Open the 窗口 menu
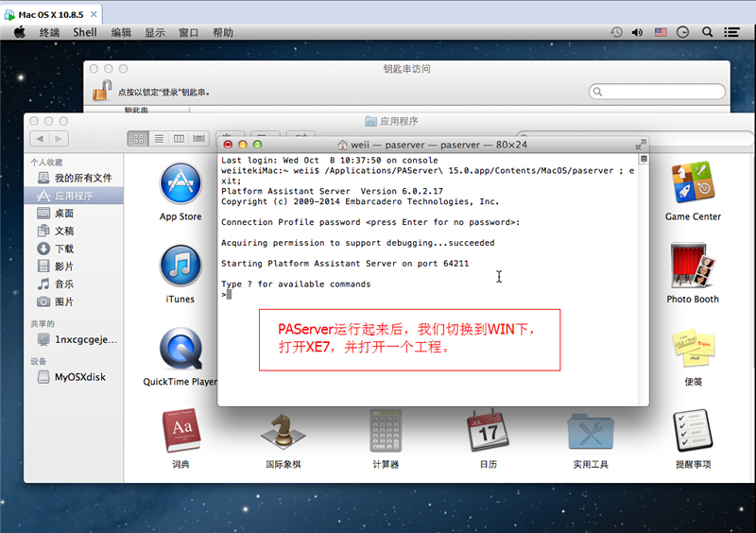This screenshot has width=756, height=533. tap(188, 32)
